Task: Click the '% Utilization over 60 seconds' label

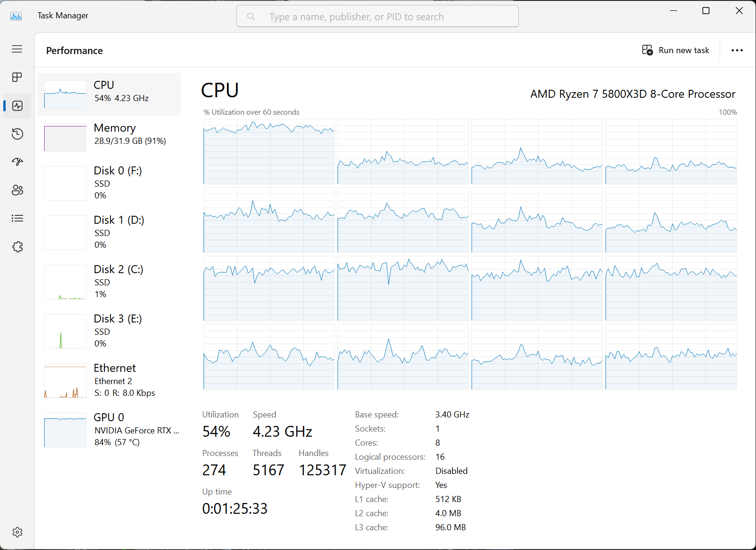Action: pos(252,112)
